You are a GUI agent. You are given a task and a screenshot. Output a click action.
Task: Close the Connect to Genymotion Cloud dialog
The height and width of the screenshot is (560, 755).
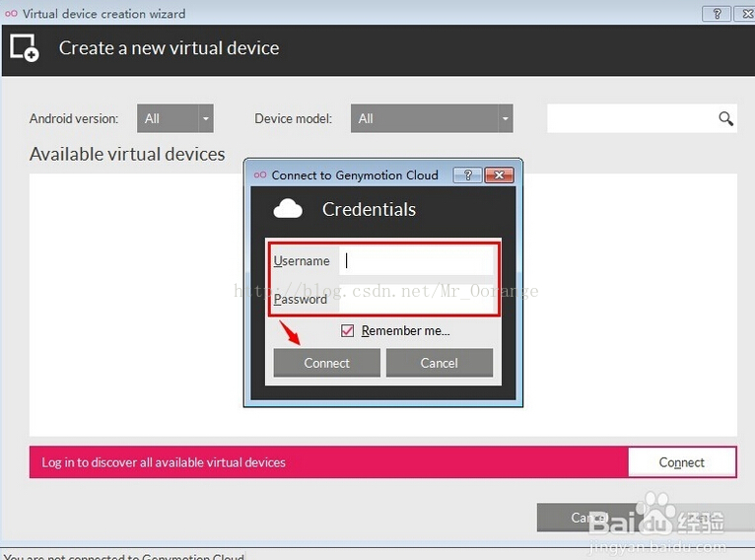[x=500, y=175]
